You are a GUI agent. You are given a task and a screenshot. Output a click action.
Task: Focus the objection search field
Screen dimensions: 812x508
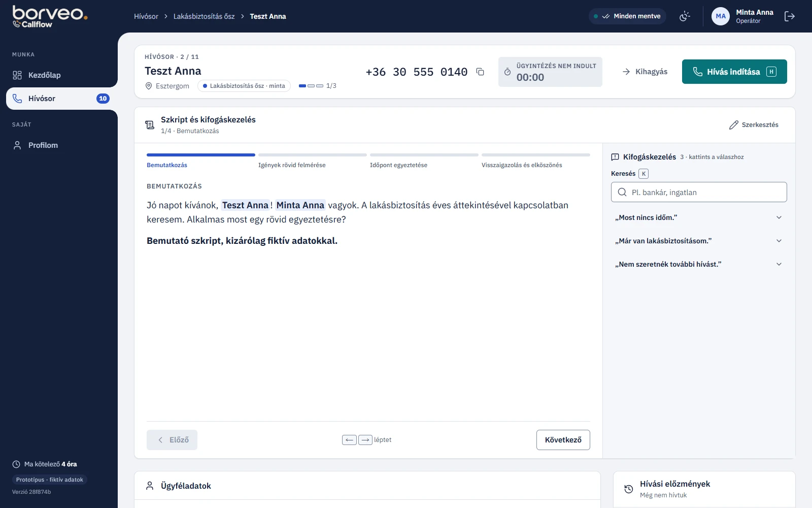point(699,192)
